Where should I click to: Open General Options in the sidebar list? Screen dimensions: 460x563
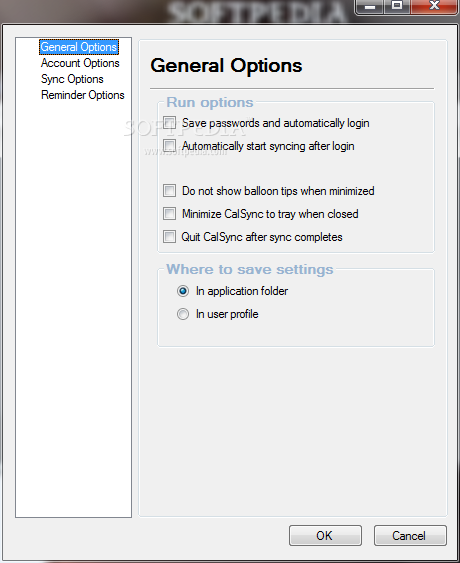[x=79, y=47]
